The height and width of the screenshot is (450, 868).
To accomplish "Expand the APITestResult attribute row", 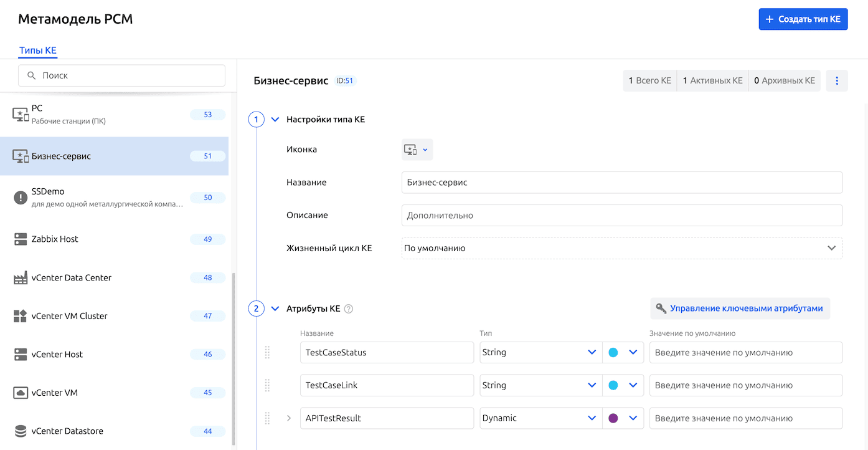I will pos(289,418).
